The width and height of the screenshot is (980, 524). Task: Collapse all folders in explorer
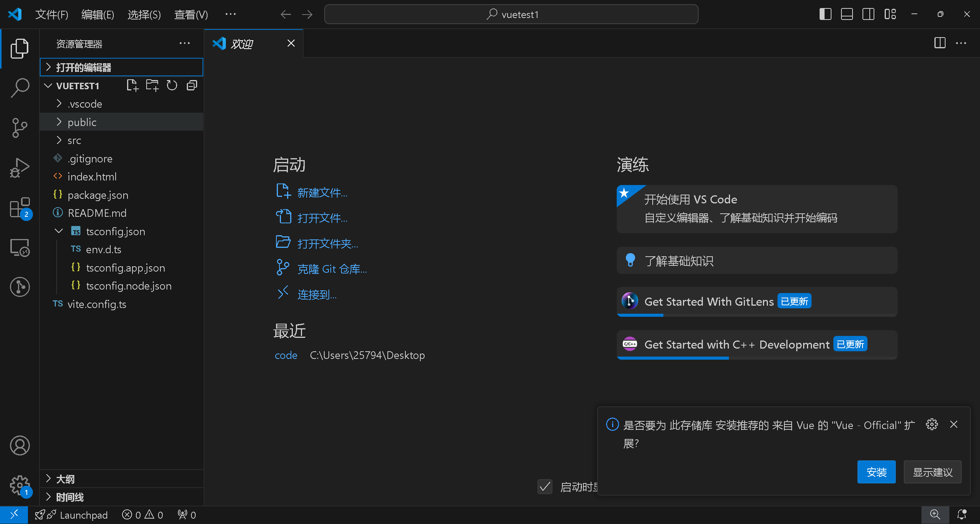point(192,85)
